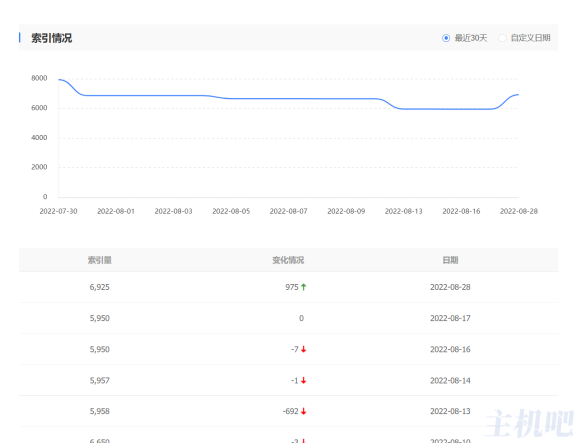Click the date cell 2022-08-13

450,411
